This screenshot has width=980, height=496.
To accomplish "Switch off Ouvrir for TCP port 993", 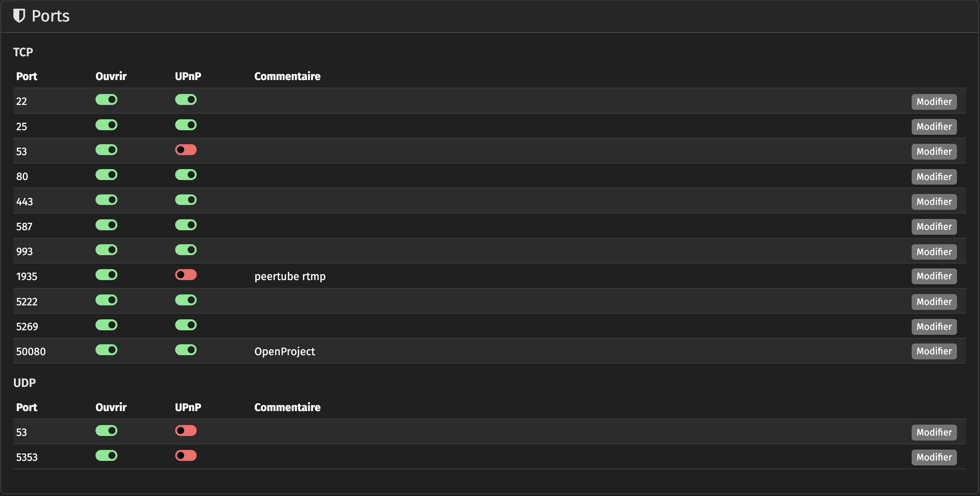I will pyautogui.click(x=106, y=250).
